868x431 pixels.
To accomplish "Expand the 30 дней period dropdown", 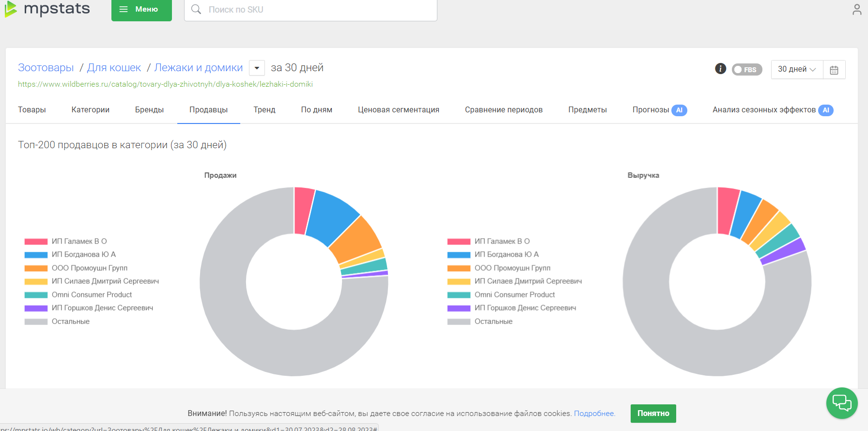I will 796,69.
